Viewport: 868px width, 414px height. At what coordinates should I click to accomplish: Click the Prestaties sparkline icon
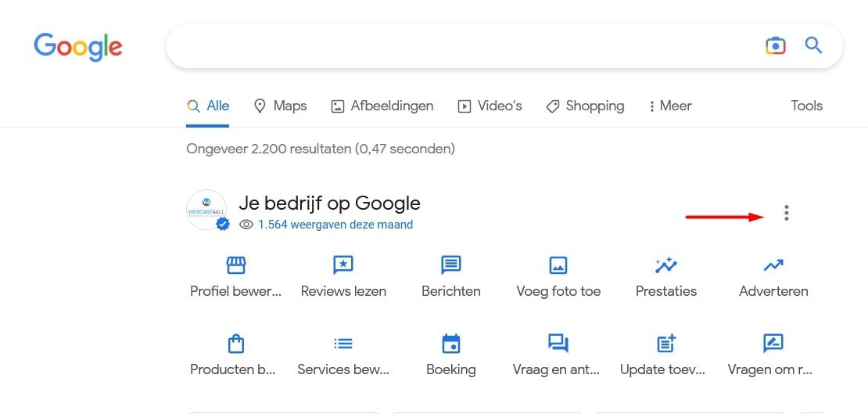tap(666, 265)
